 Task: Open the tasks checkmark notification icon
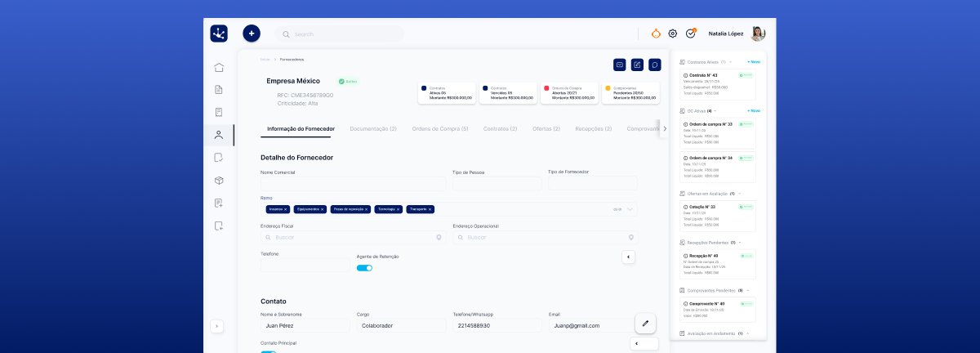coord(691,34)
